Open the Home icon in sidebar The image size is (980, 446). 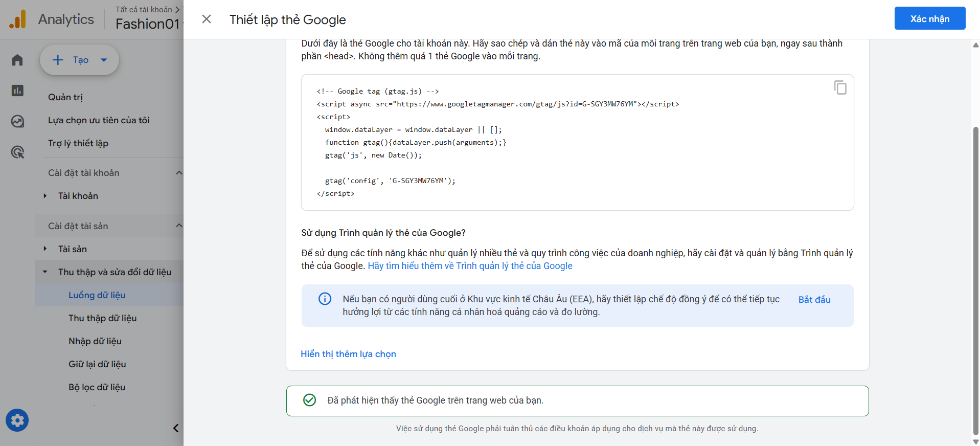click(x=17, y=60)
